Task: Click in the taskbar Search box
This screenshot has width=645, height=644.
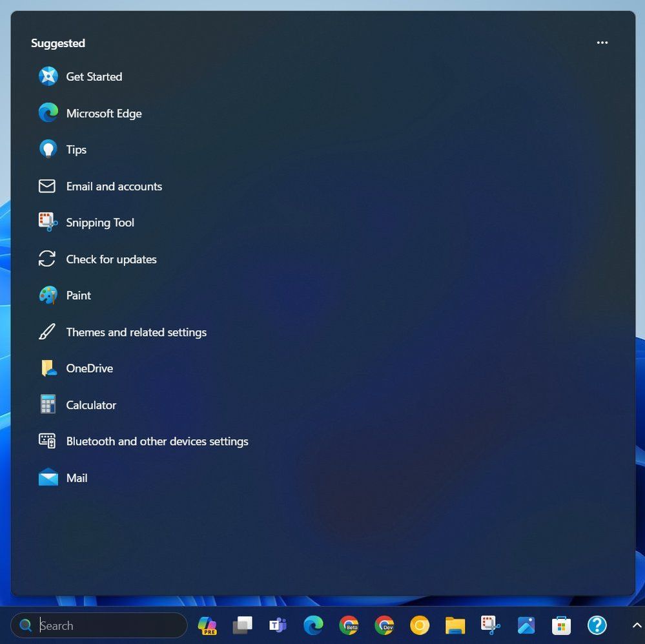Action: click(x=99, y=625)
